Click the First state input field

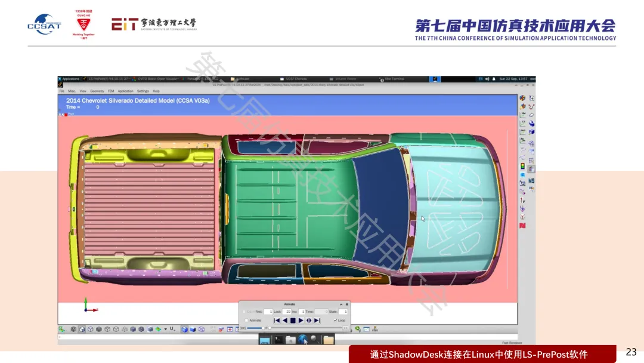(x=268, y=312)
